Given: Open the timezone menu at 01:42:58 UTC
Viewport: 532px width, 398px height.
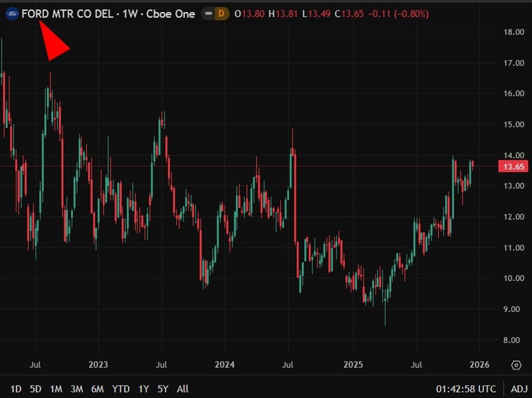Looking at the screenshot, I should point(466,389).
